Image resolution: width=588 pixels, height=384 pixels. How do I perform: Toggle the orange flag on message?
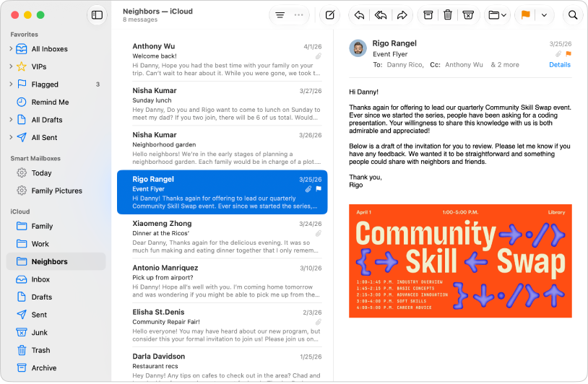click(525, 15)
